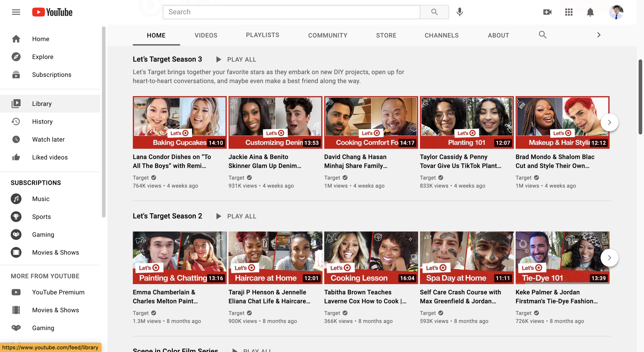
Task: Open Taraji P Henson & Jennelle Eliana video title
Action: [269, 297]
